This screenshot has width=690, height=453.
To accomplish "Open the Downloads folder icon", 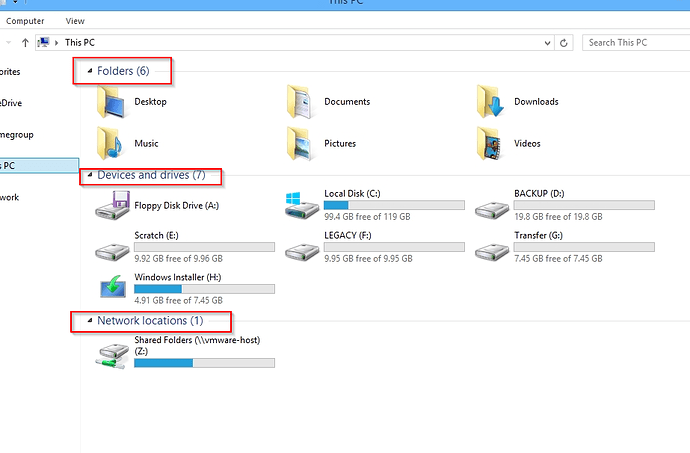I will coord(492,102).
